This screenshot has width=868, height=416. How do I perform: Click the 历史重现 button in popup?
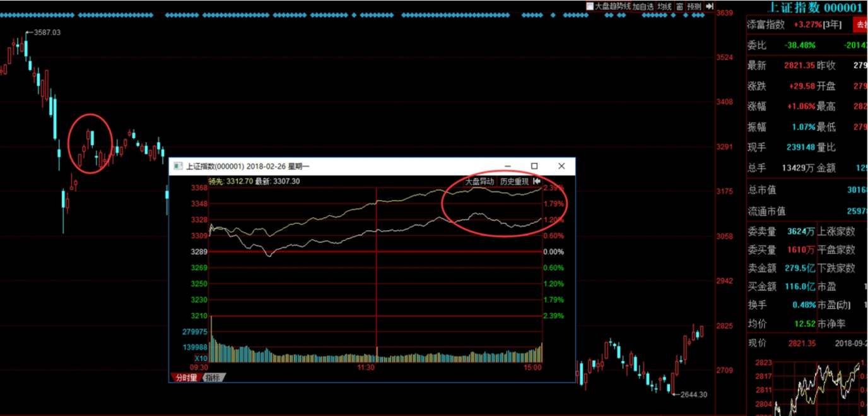click(514, 182)
